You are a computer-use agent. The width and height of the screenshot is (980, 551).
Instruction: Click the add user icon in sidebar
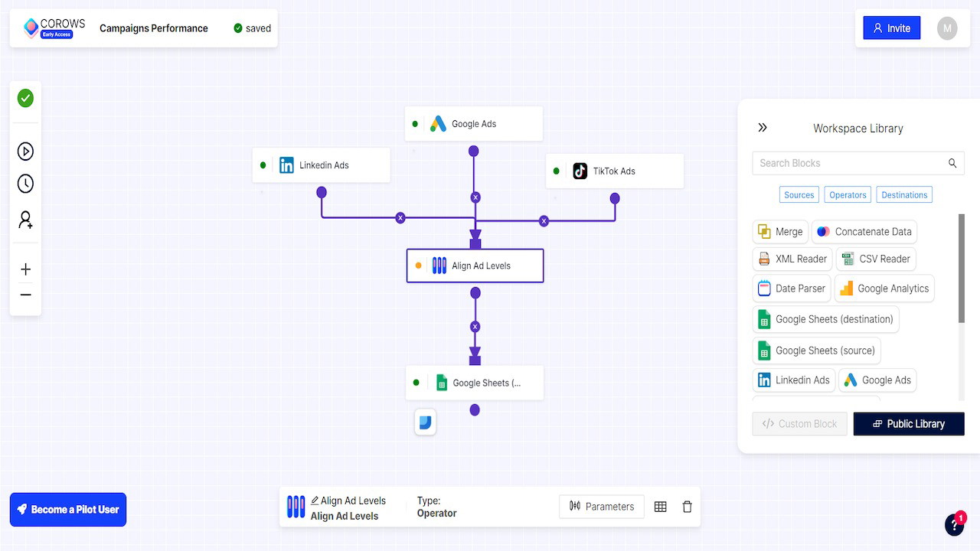[25, 220]
